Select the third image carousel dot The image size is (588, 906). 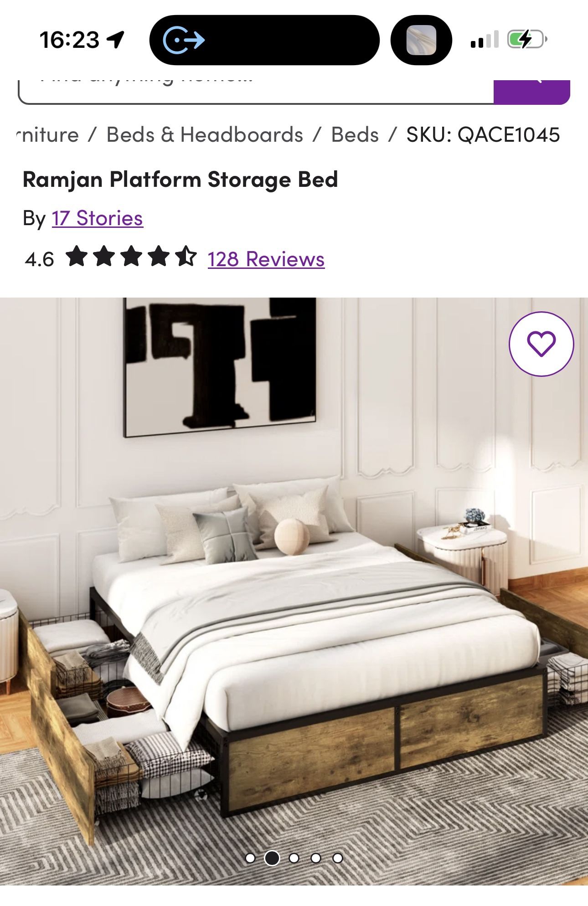294,858
